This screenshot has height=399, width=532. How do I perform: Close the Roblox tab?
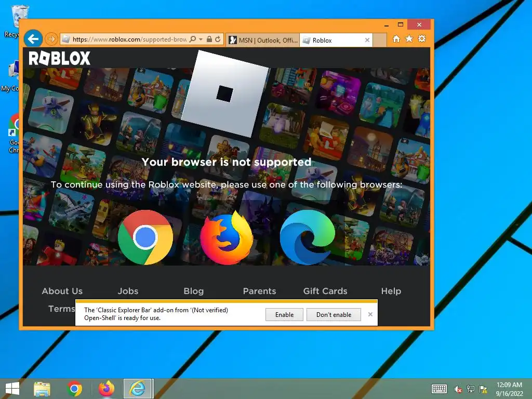tap(367, 40)
